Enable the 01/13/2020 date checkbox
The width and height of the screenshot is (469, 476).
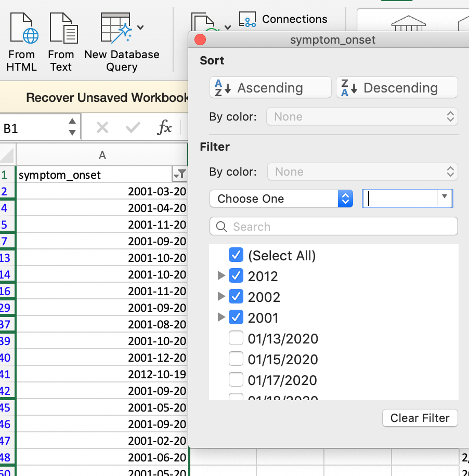[236, 338]
